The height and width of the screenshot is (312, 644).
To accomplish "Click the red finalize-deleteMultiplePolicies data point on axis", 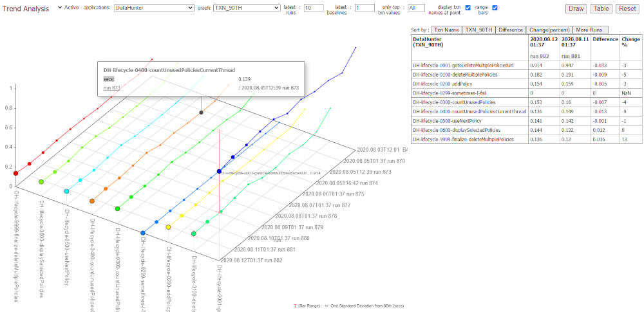I will point(15,173).
